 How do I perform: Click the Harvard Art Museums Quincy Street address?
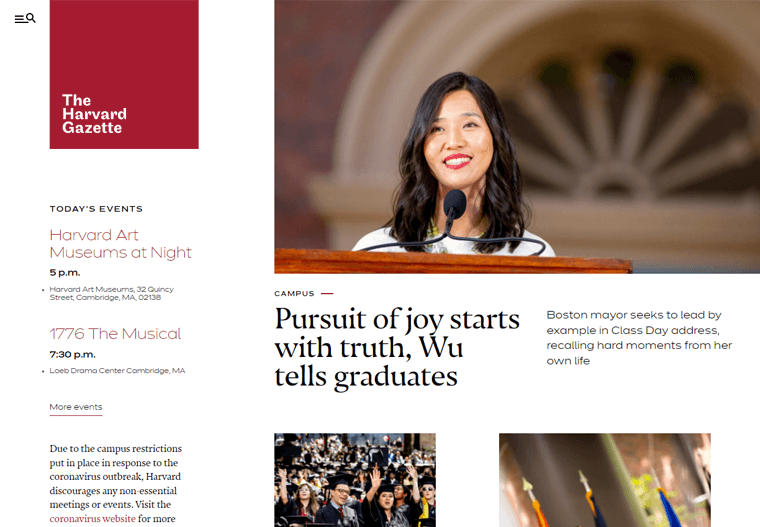point(111,293)
